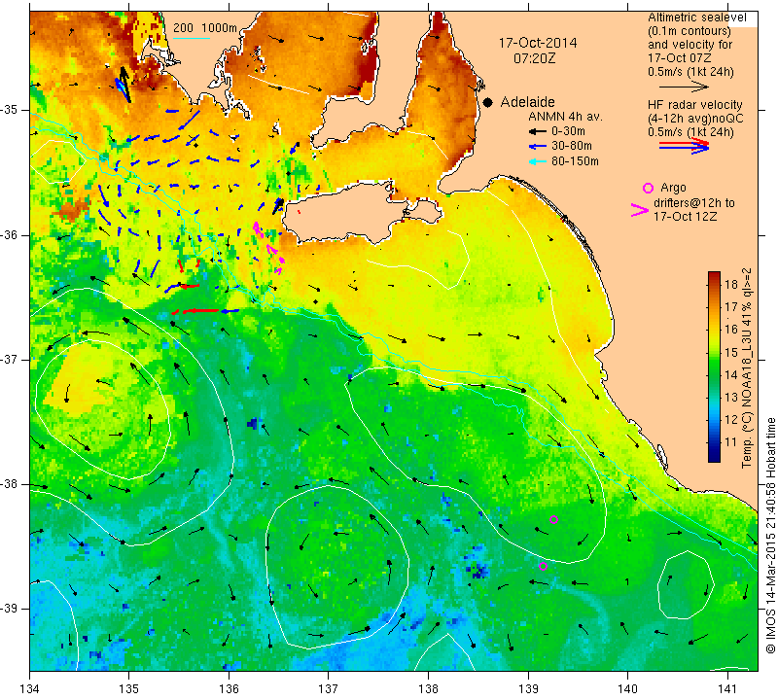Viewport: 778px width, 700px height.
Task: Click the longitude axis label '136'
Action: (x=230, y=688)
